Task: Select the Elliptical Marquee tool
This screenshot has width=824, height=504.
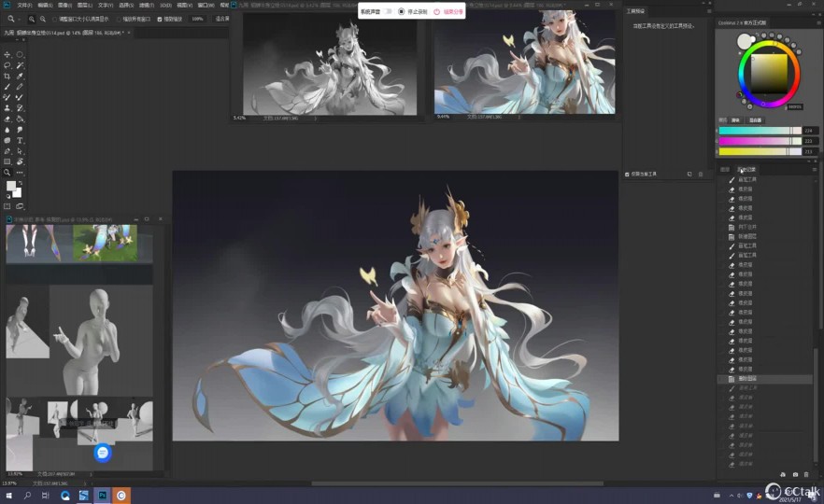Action: (20, 54)
